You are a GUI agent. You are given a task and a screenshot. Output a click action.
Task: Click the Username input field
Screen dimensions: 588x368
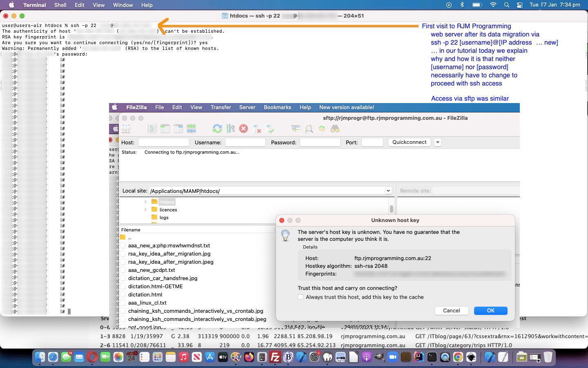(245, 142)
